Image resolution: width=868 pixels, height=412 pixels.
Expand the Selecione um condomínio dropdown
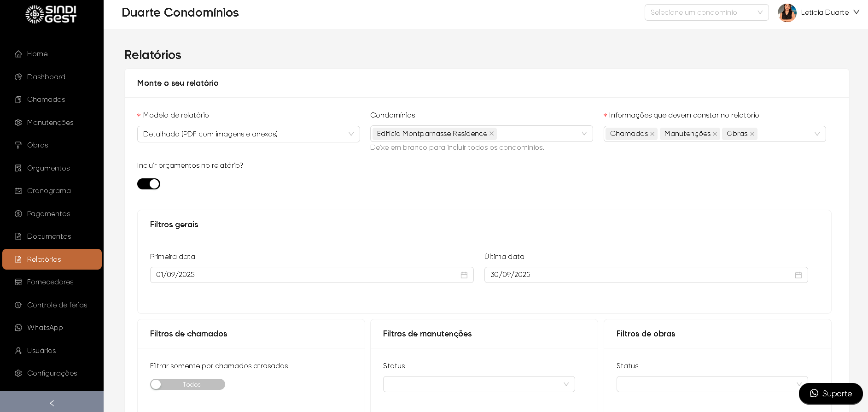706,12
